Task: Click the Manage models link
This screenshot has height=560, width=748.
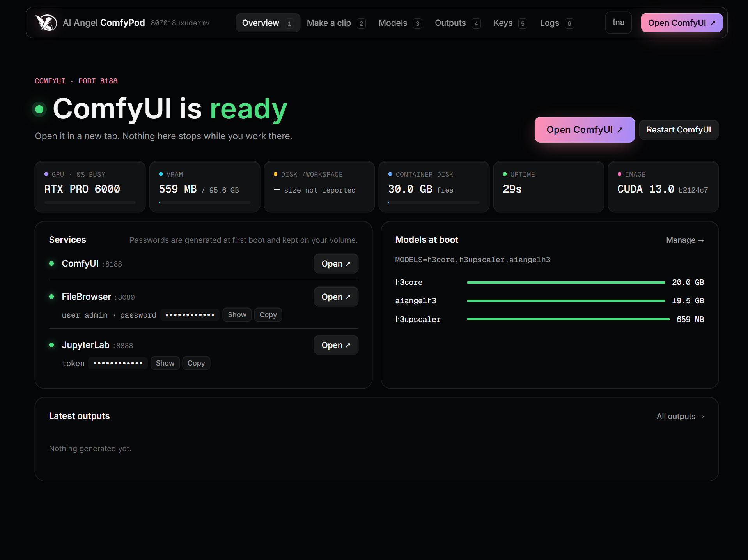Action: tap(685, 240)
